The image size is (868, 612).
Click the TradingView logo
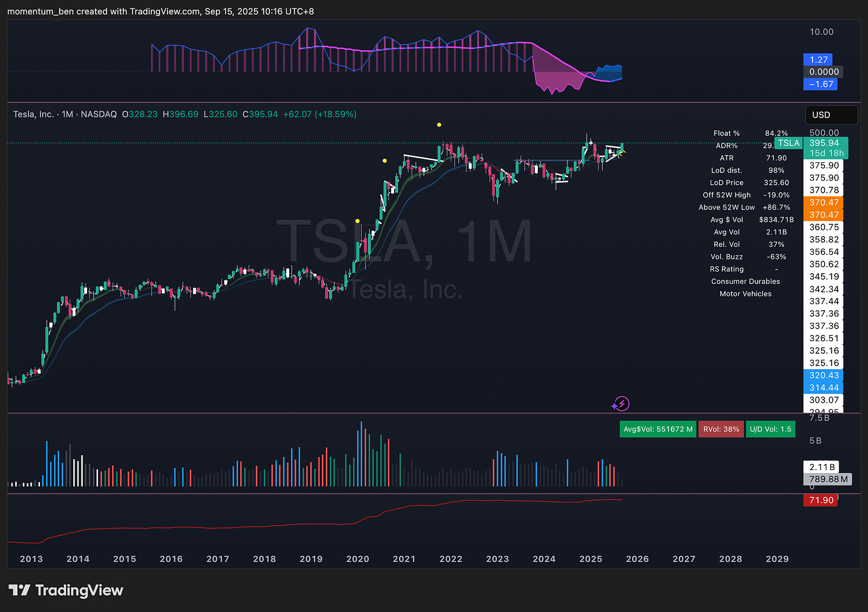coord(66,591)
